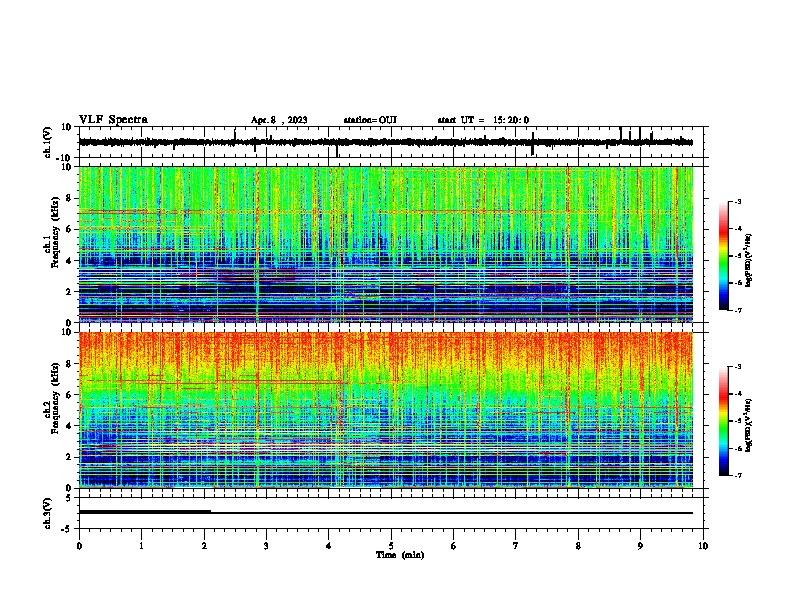Click the "Time (min)" axis title
Viewport: 792px width, 612px height.
click(x=400, y=555)
